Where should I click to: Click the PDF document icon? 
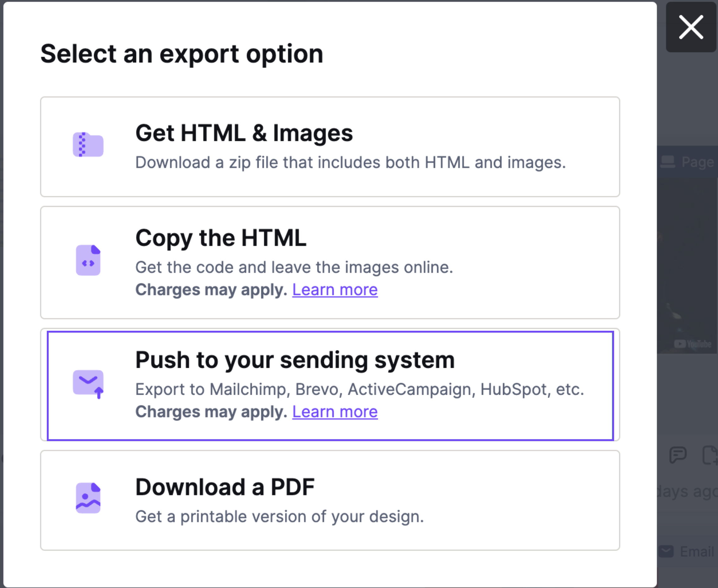click(88, 498)
